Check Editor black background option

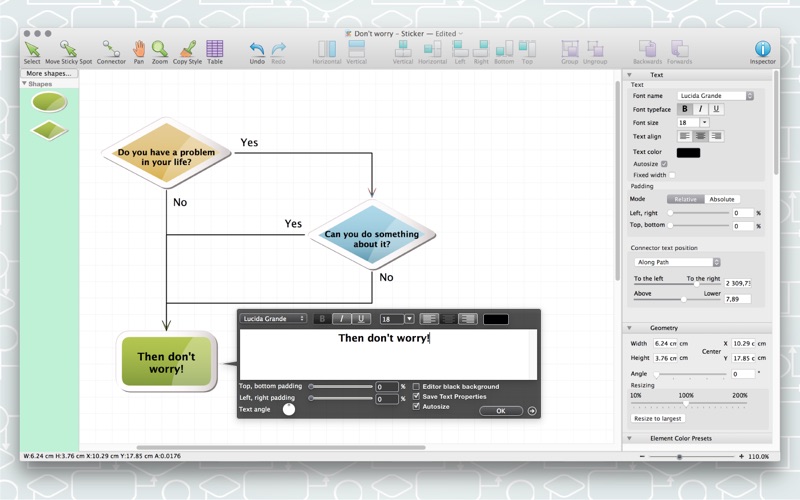pyautogui.click(x=416, y=386)
